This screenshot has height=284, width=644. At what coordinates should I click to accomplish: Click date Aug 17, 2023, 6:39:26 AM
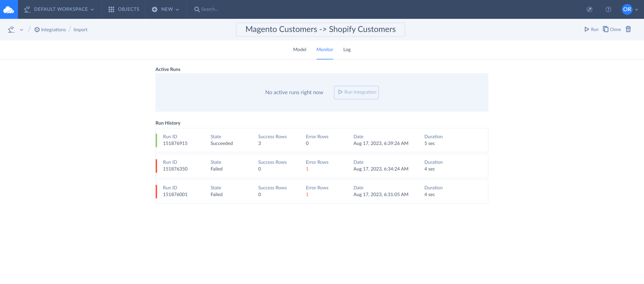381,143
